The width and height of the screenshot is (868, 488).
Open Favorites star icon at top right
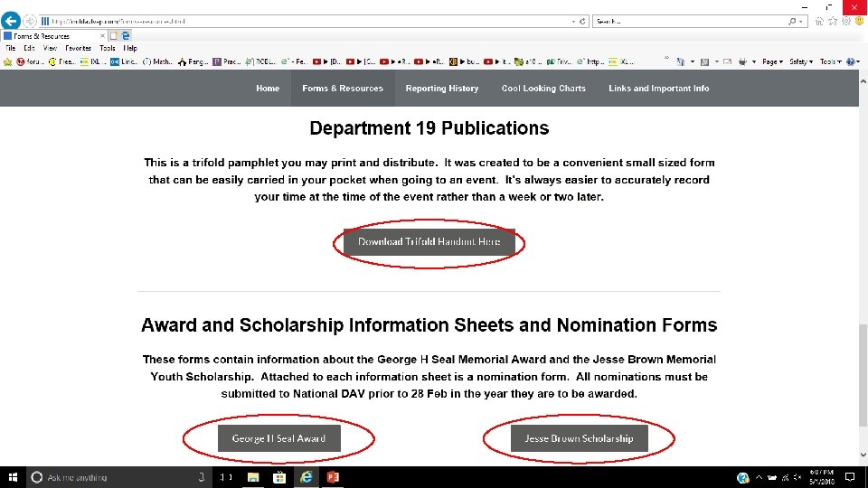click(x=833, y=21)
